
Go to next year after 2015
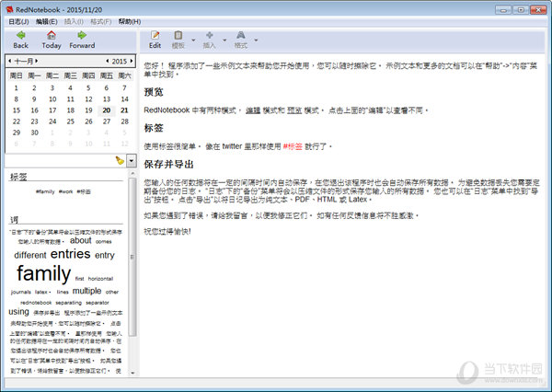click(132, 61)
